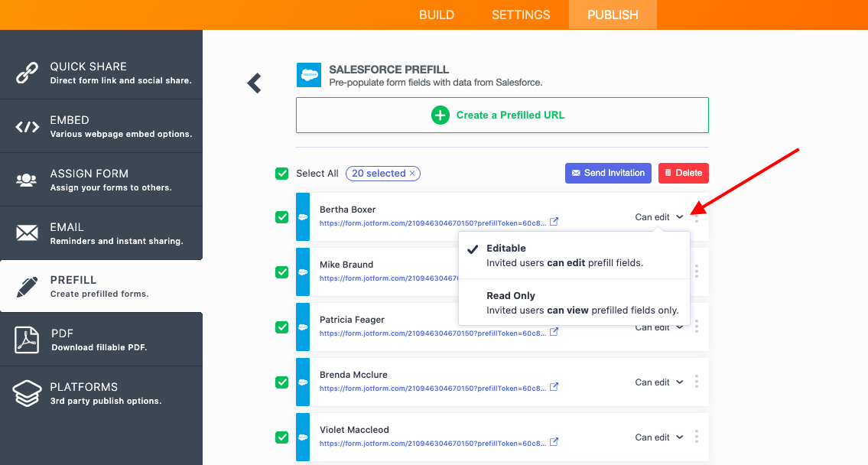Open Mike Braund's prefill URL link
The height and width of the screenshot is (465, 868).
(388, 278)
